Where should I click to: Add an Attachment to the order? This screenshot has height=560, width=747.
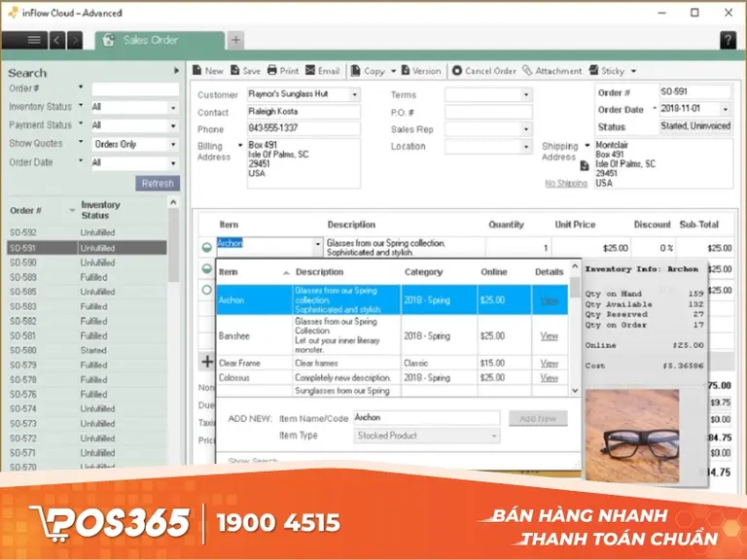(x=552, y=71)
